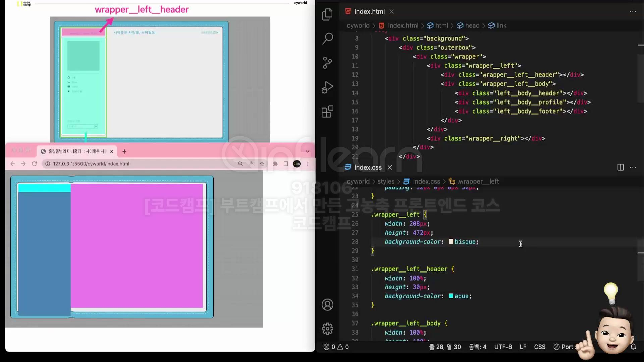
Task: Click the pink area in the browser page
Action: tap(137, 246)
